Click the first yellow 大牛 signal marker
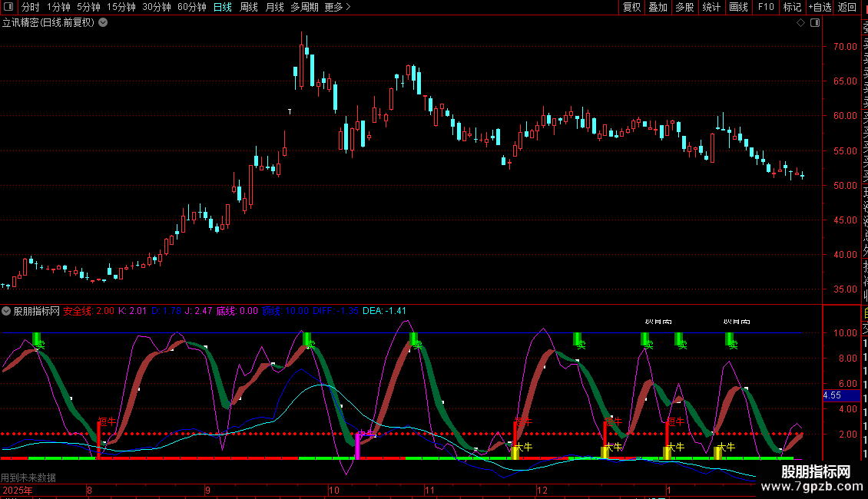Screen dimensions: 868x499 [515, 451]
